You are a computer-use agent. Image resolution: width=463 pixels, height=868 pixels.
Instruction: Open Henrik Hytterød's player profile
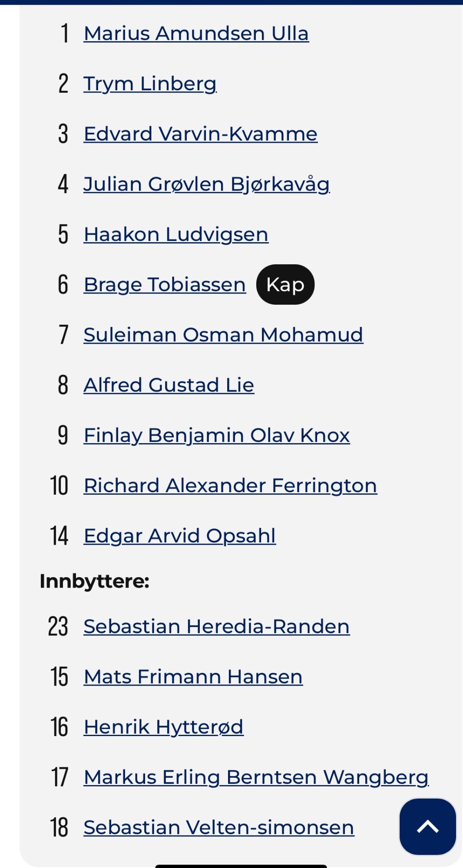(164, 727)
